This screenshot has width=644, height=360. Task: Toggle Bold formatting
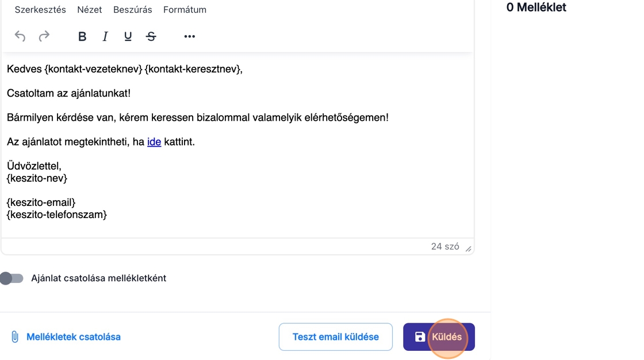[x=82, y=37]
